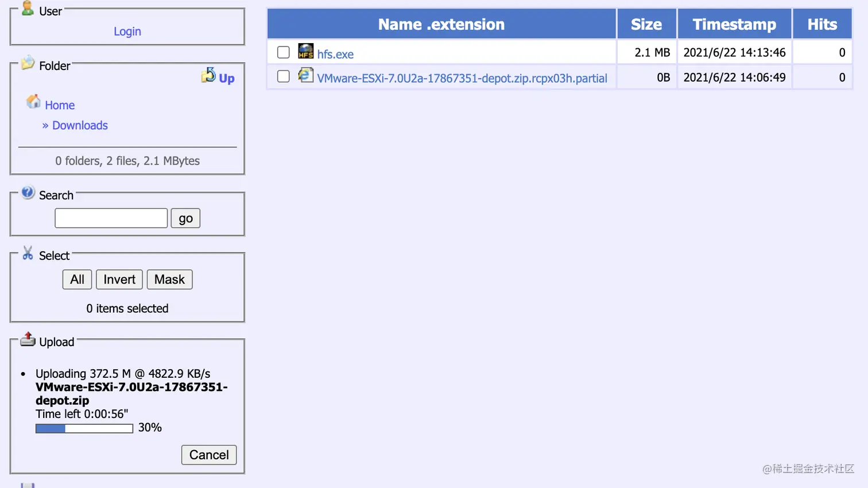Click 'Time left 0:00:56' text
Image resolution: width=868 pixels, height=488 pixels.
[x=82, y=414]
